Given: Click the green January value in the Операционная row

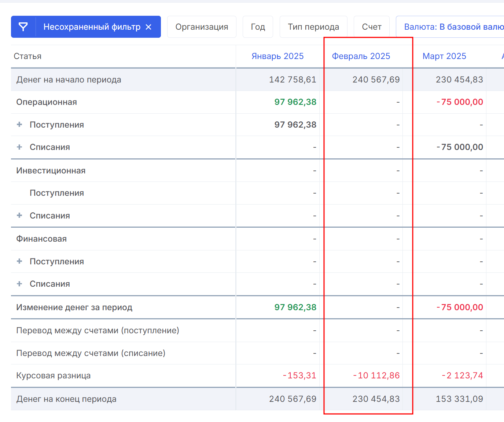Looking at the screenshot, I should coord(295,102).
